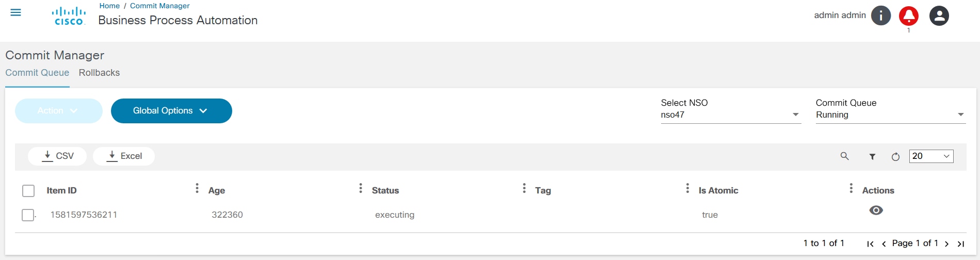Open the table filter funnel icon
980x260 pixels.
point(872,157)
